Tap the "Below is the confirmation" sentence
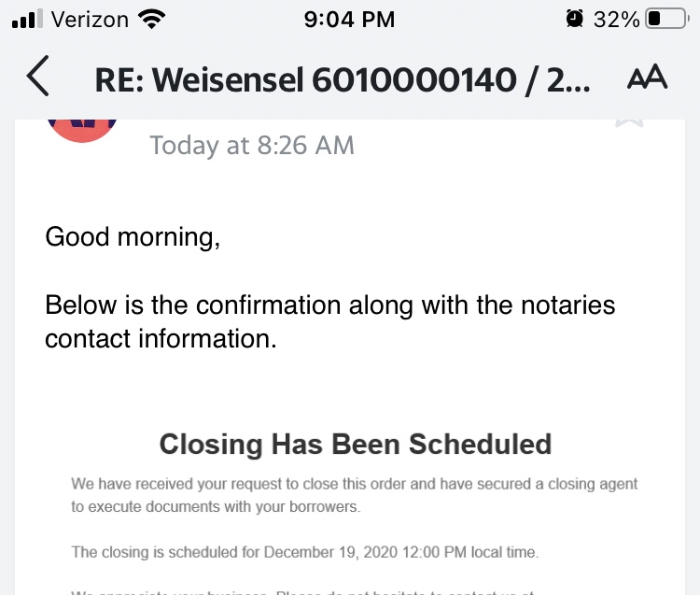700x595 pixels. tap(330, 305)
